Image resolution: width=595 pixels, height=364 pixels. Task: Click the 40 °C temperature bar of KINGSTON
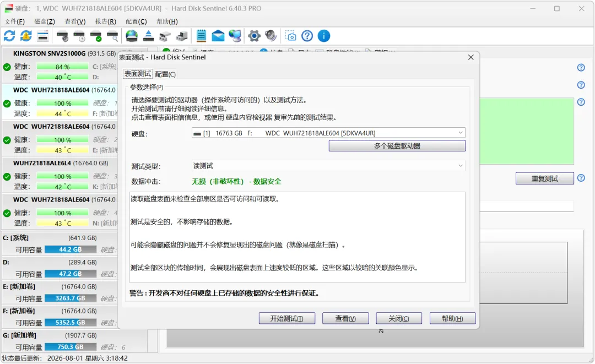[x=63, y=77]
